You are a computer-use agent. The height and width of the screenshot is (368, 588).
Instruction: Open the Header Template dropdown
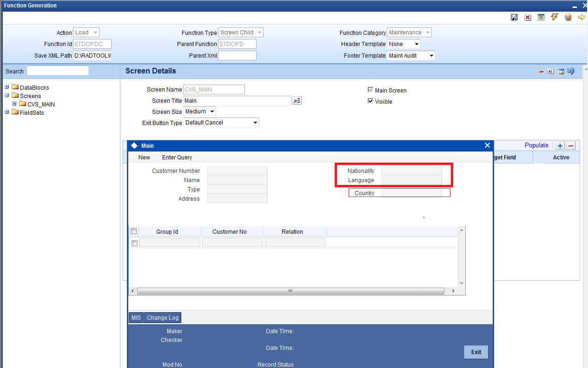[x=403, y=44]
